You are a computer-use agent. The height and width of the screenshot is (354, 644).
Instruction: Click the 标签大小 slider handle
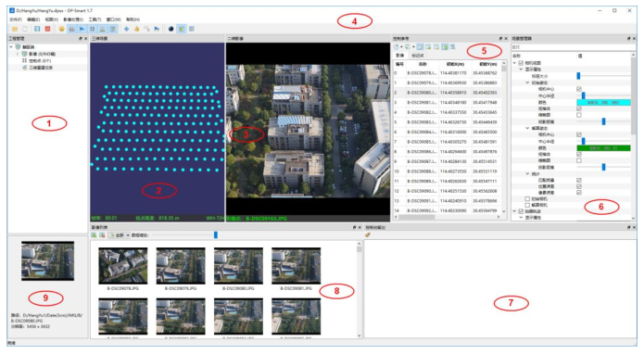click(578, 76)
